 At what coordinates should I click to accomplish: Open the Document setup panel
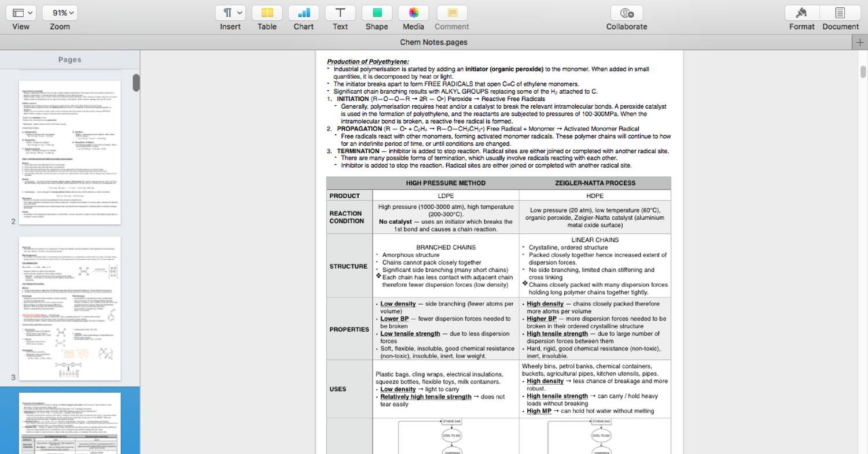[x=840, y=13]
